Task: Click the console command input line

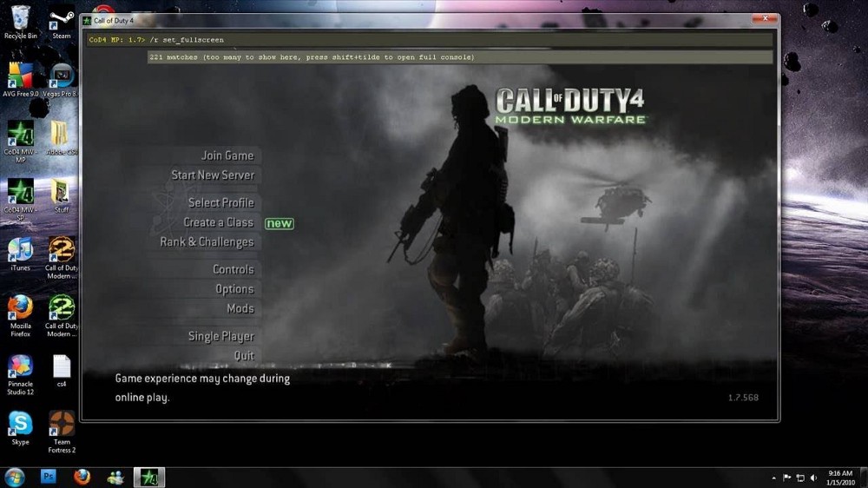Action: [x=430, y=40]
